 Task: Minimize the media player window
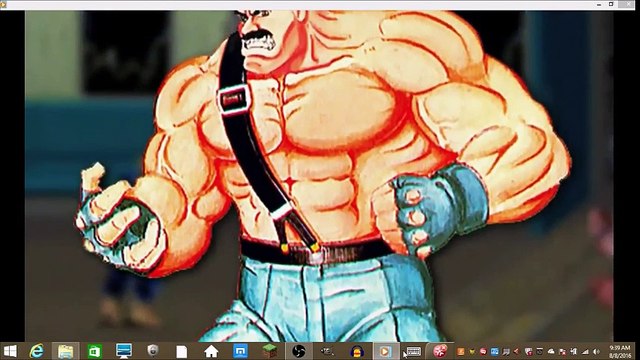[x=599, y=4]
